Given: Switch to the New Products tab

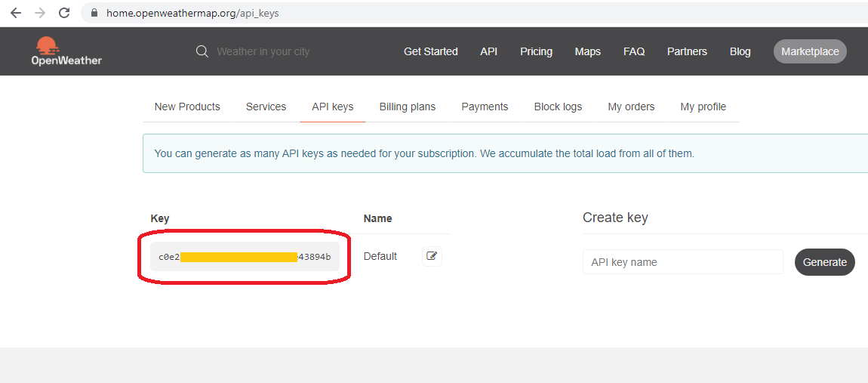Looking at the screenshot, I should point(187,107).
